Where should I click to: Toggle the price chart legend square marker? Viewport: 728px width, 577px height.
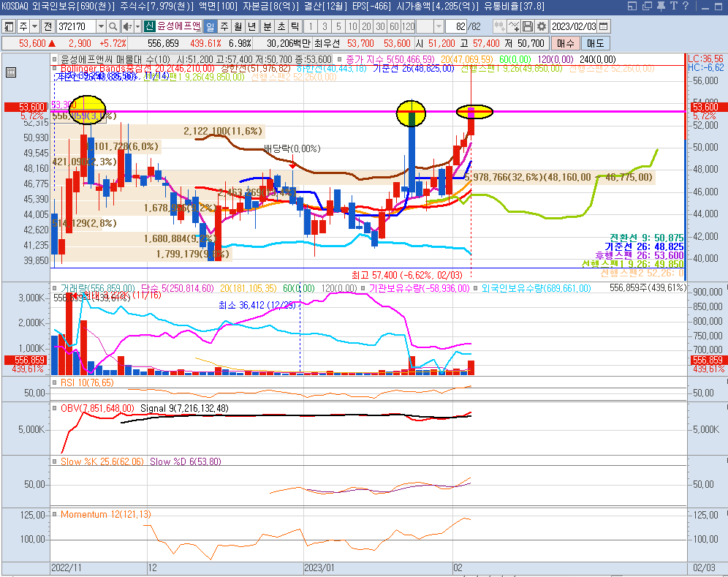tap(55, 59)
